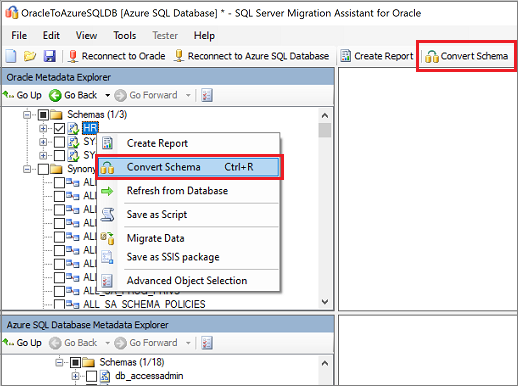The height and width of the screenshot is (386, 518).
Task: Select Save as Script context entry
Action: click(188, 215)
